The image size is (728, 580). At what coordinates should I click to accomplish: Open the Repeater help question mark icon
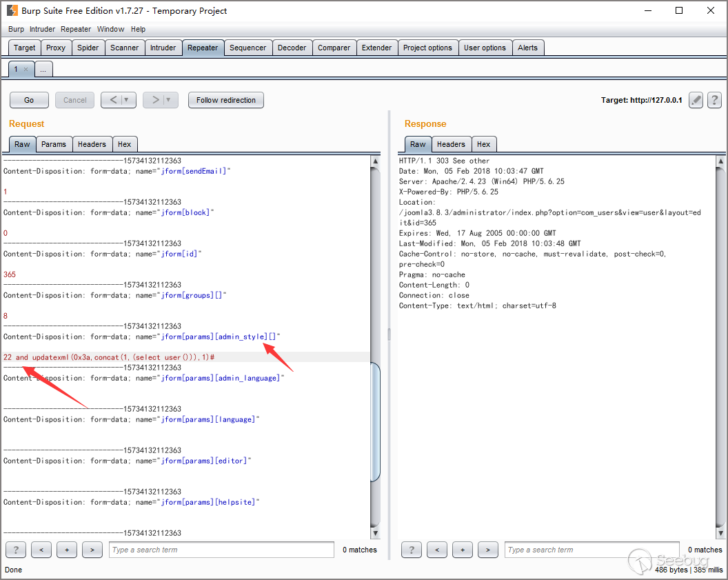pos(714,100)
